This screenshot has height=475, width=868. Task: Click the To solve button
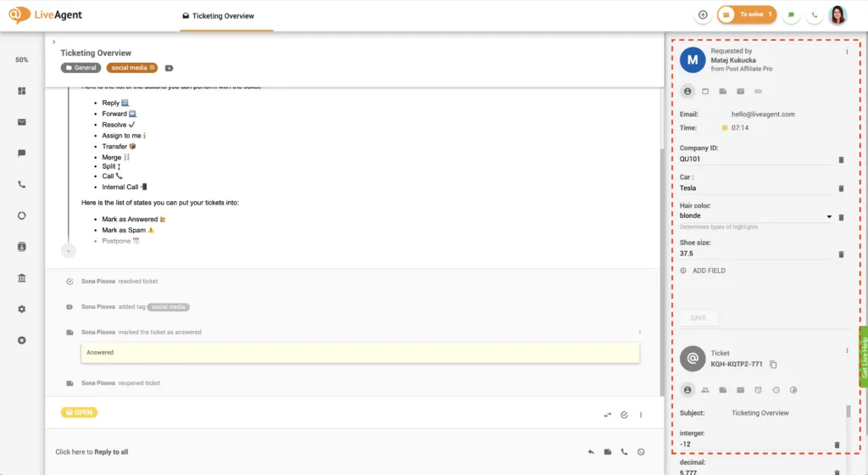747,15
